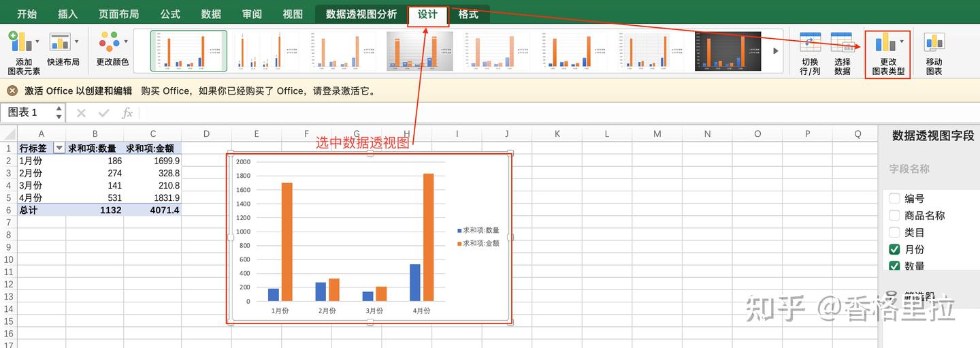980x348 pixels.
Task: Uncheck the 数量 field checkbox
Action: 895,266
